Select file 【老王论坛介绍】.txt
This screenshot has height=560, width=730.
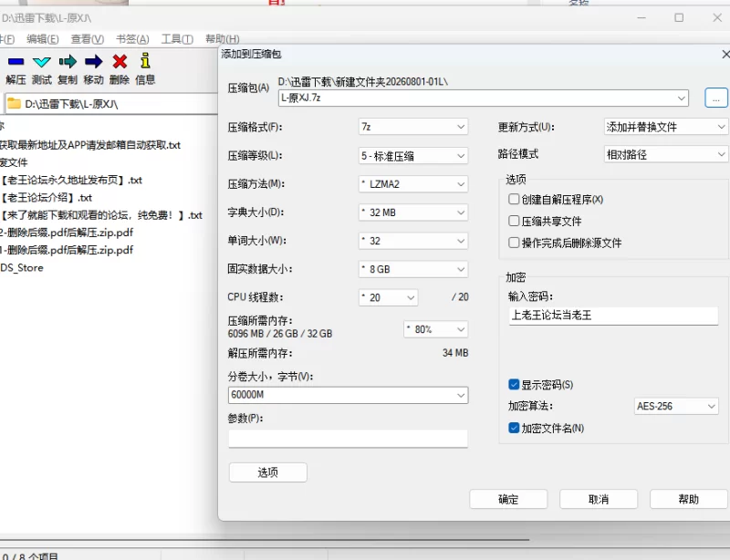[47, 198]
